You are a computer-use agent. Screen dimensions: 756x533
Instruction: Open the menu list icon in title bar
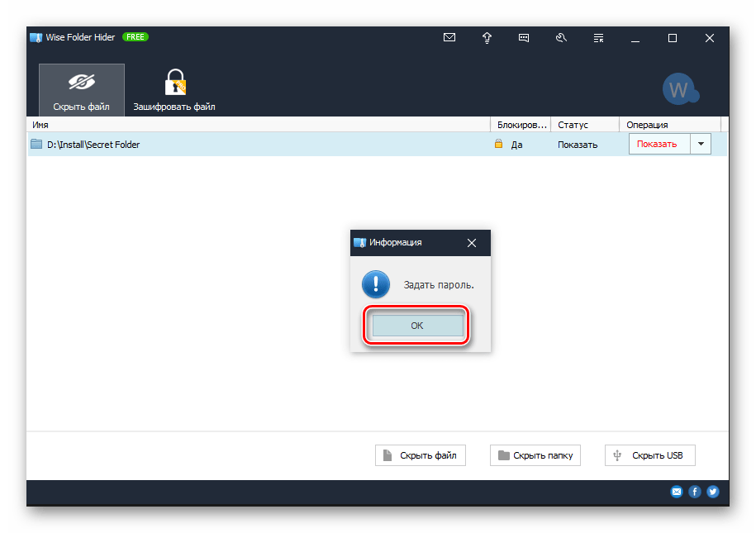point(598,38)
